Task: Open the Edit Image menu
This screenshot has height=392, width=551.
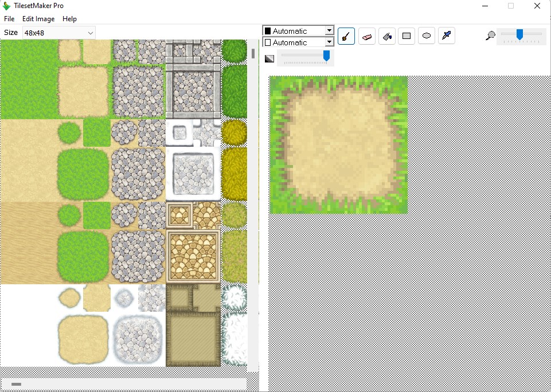Action: point(38,18)
